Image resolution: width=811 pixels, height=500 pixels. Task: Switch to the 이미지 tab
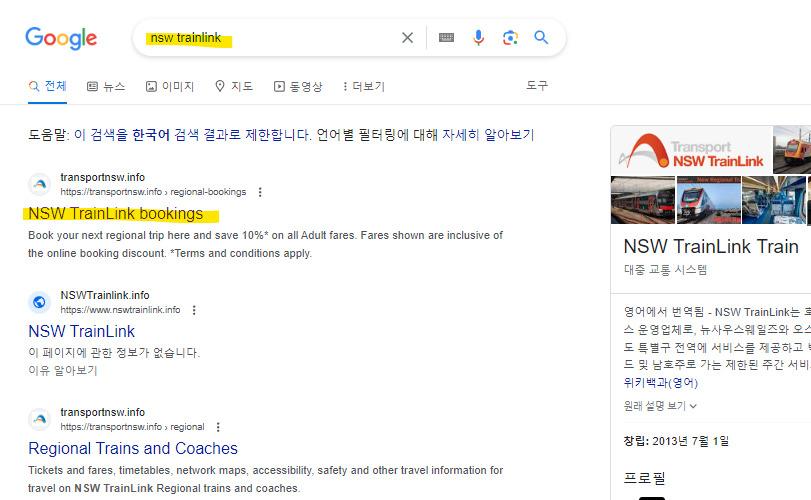[170, 87]
